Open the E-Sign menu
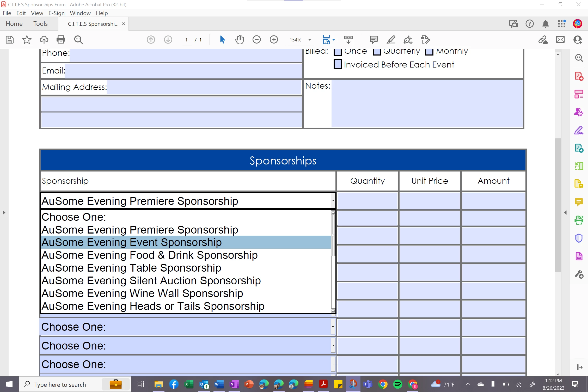This screenshot has width=588, height=392. click(56, 13)
